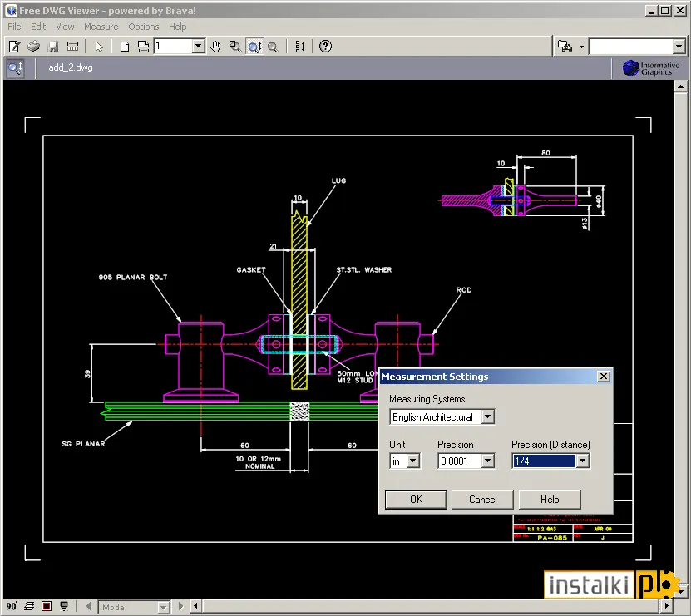Select the arrow pointer tool

coord(99,47)
